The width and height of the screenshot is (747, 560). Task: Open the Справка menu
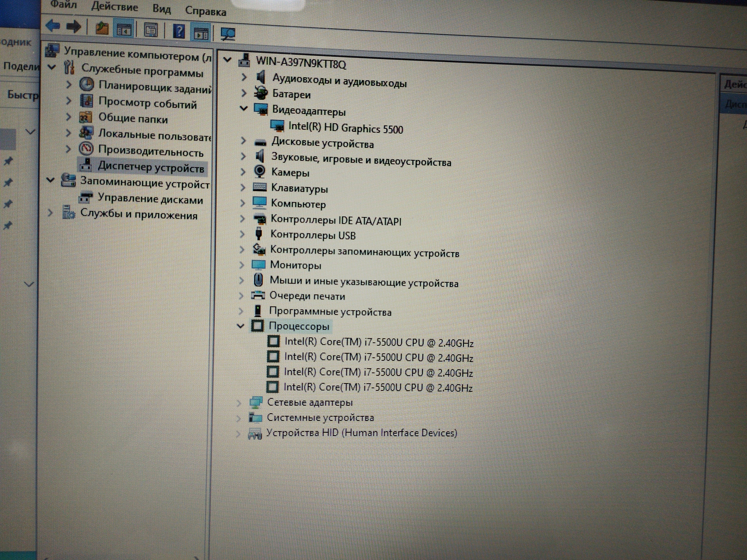(x=205, y=11)
